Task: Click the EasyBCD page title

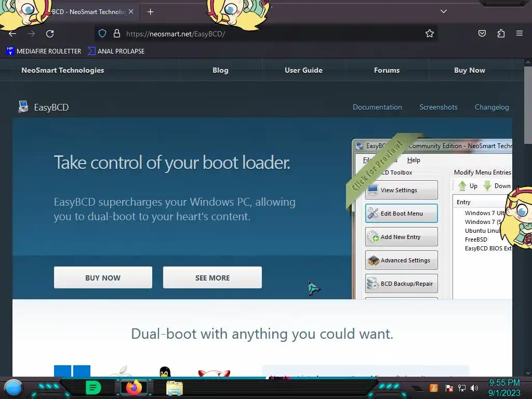Action: (x=51, y=108)
